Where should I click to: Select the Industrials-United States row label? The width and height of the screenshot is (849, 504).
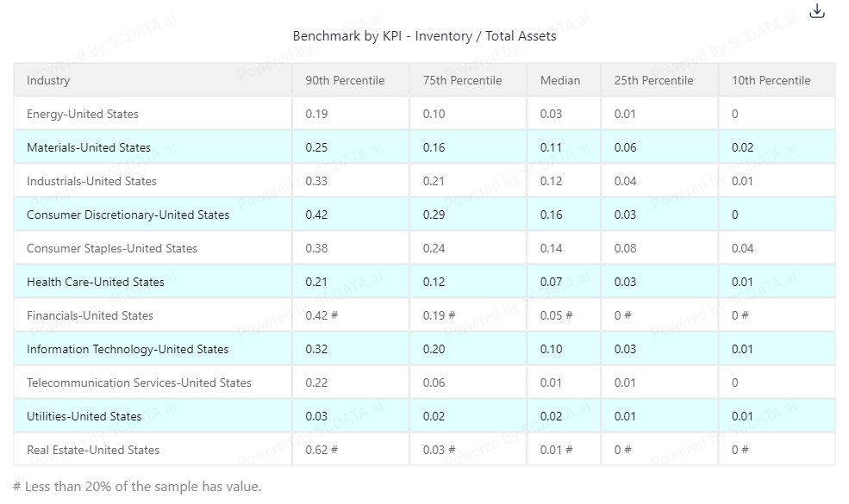tap(91, 181)
